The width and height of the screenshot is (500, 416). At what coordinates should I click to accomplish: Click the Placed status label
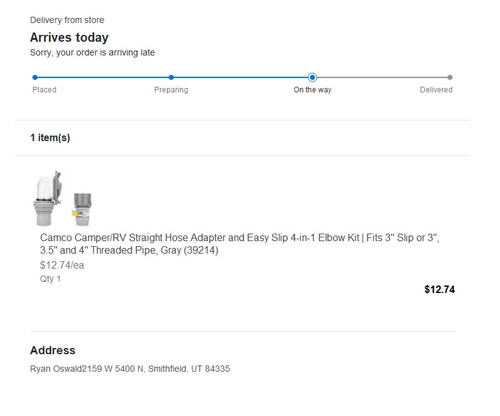pyautogui.click(x=44, y=90)
